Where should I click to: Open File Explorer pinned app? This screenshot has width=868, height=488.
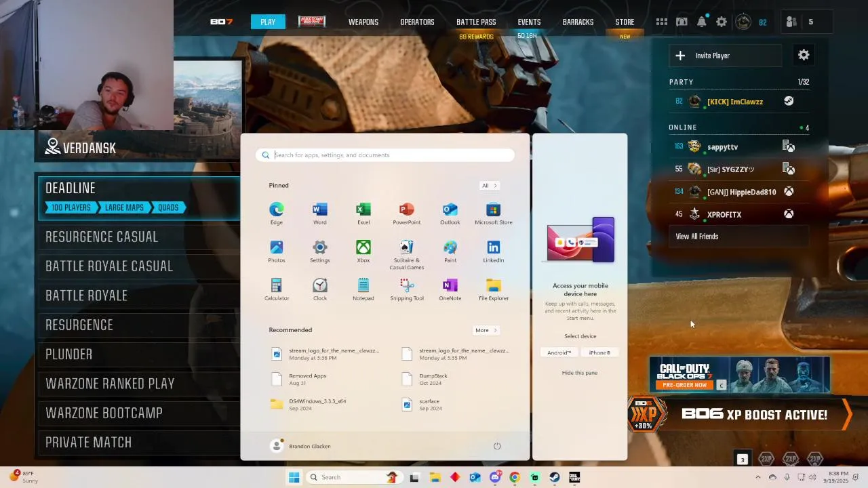(494, 289)
